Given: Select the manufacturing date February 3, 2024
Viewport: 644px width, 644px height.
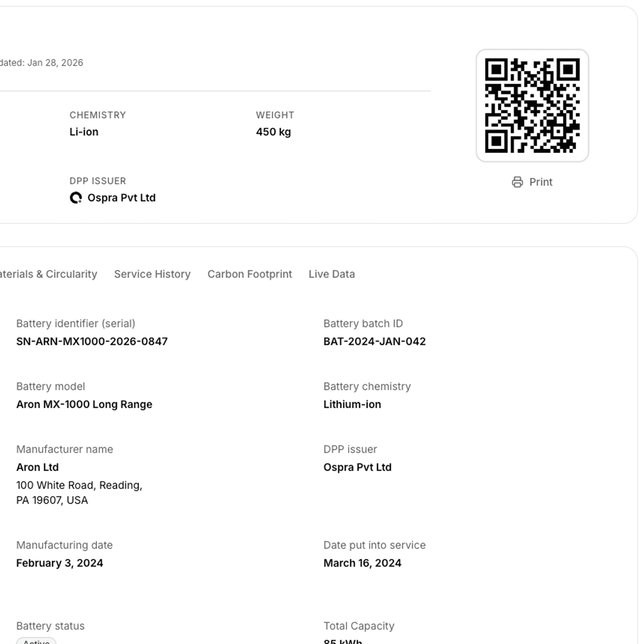Looking at the screenshot, I should click(x=60, y=563).
